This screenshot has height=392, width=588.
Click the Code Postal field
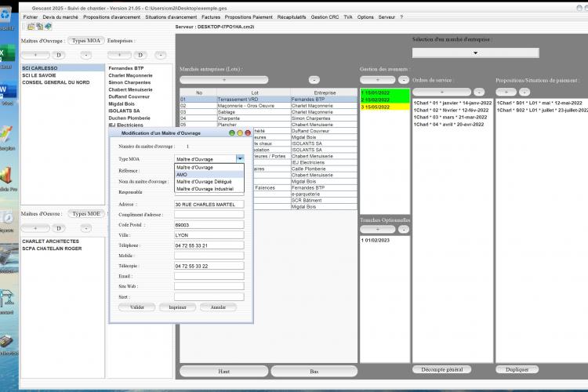point(209,225)
